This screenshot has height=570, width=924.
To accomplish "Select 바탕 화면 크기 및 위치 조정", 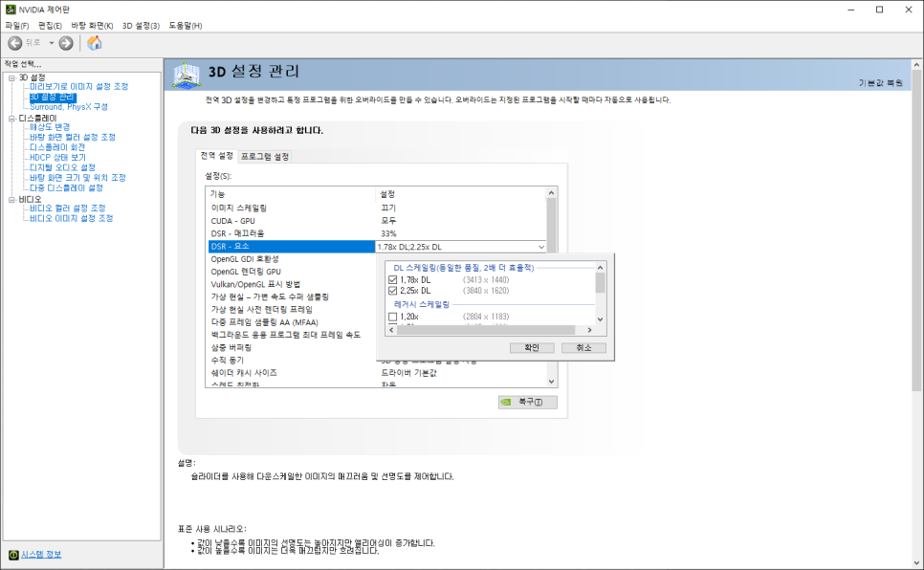I will (x=77, y=178).
